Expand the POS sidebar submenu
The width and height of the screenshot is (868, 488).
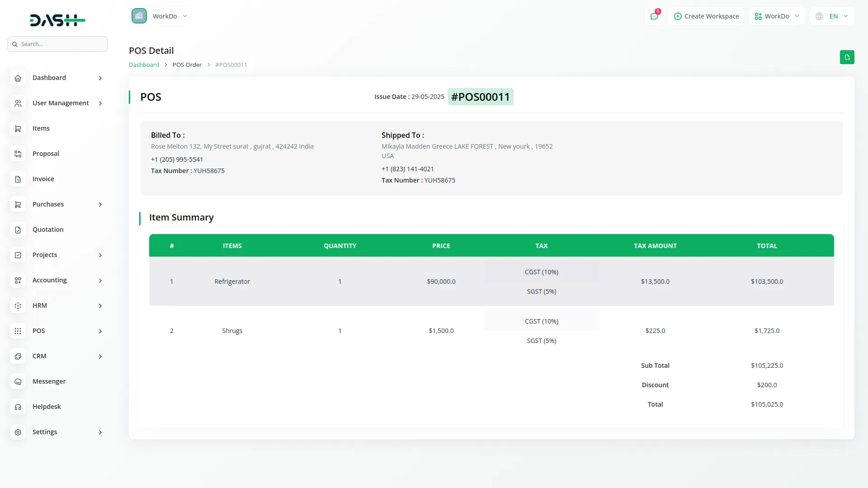click(x=100, y=331)
